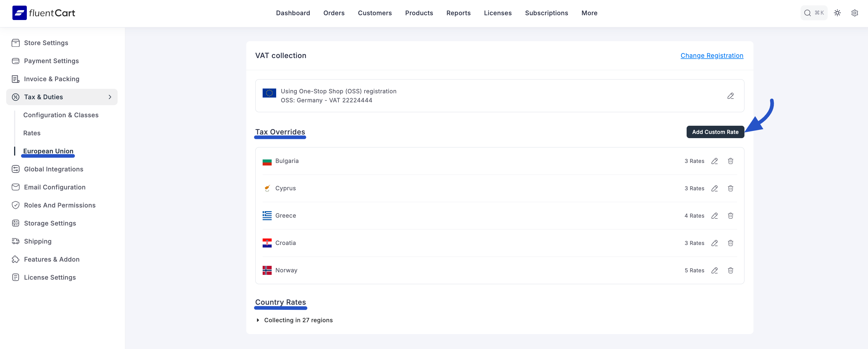The height and width of the screenshot is (349, 868).
Task: Edit the Greece tax override
Action: coord(714,216)
